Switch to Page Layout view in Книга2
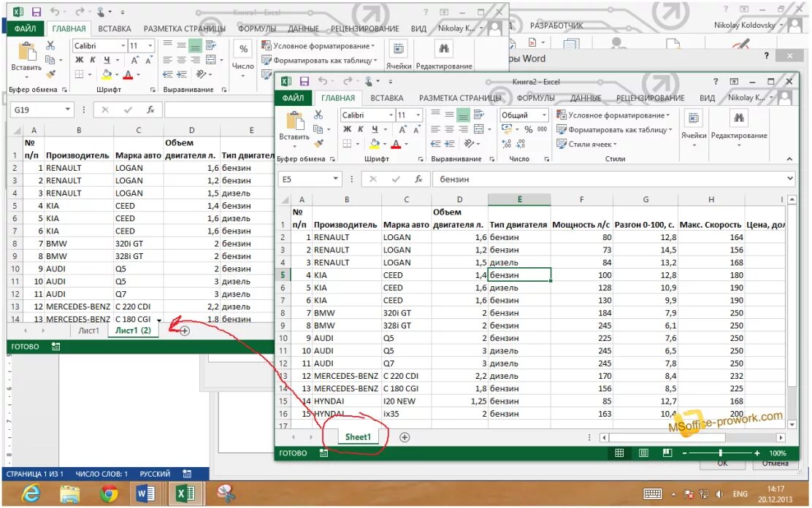Image resolution: width=812 pixels, height=508 pixels. [x=643, y=453]
